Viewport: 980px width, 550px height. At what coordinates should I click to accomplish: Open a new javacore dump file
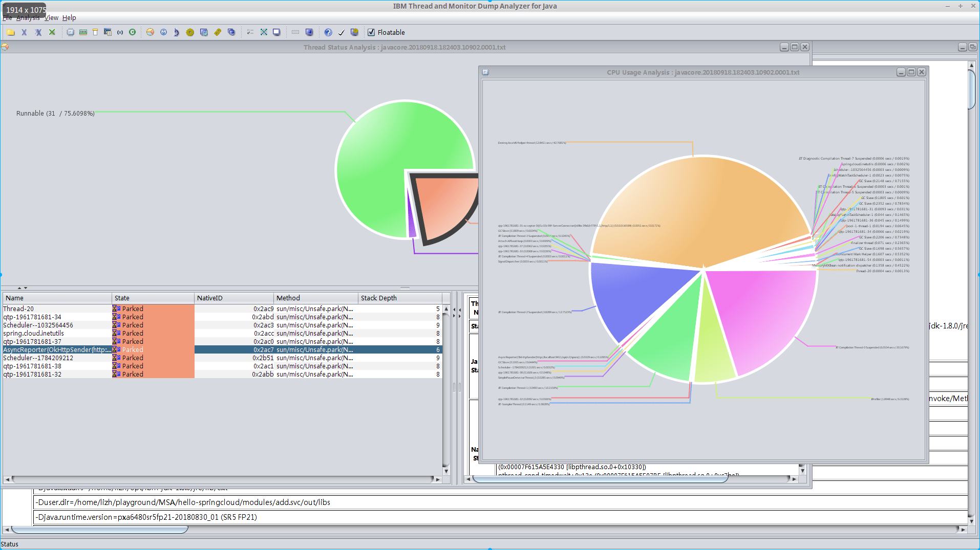pos(10,32)
